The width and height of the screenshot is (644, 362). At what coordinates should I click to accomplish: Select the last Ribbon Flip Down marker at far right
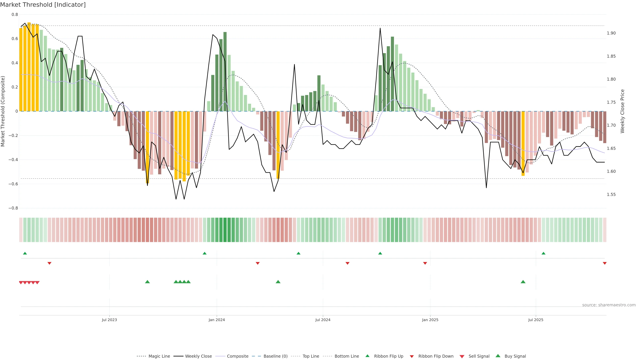[x=604, y=263]
